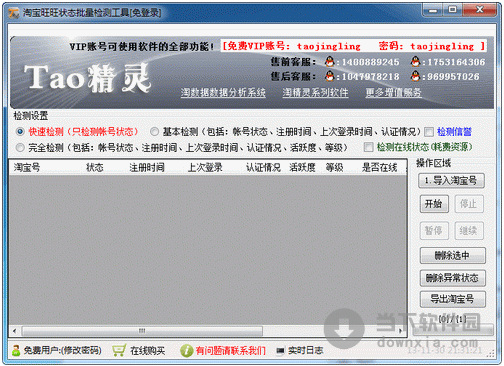Click the 停止 button
Viewport: 504px width, 366px height.
(x=469, y=204)
